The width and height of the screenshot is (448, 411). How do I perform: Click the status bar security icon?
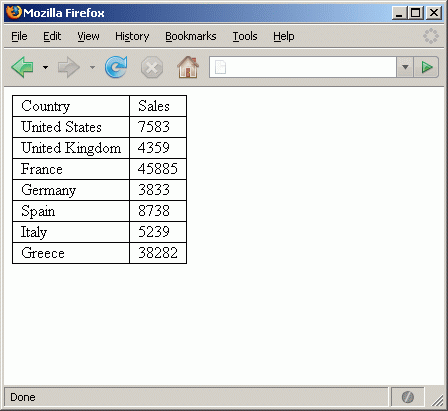point(408,397)
